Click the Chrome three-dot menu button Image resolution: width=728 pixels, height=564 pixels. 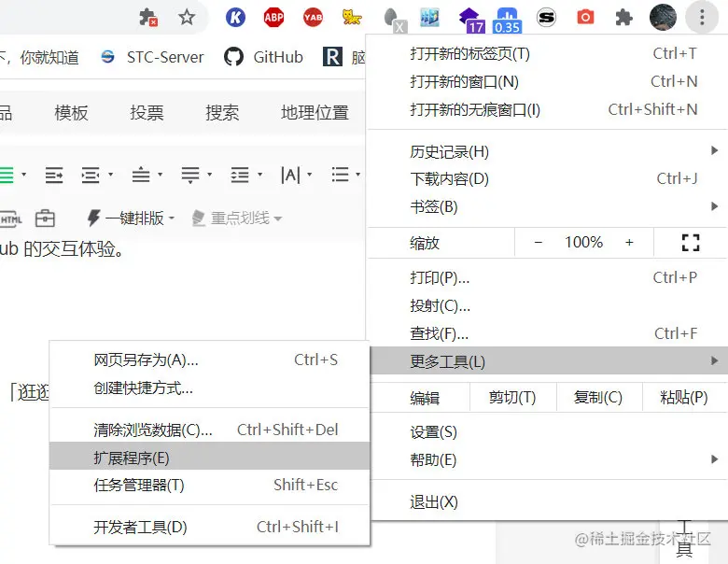(702, 18)
